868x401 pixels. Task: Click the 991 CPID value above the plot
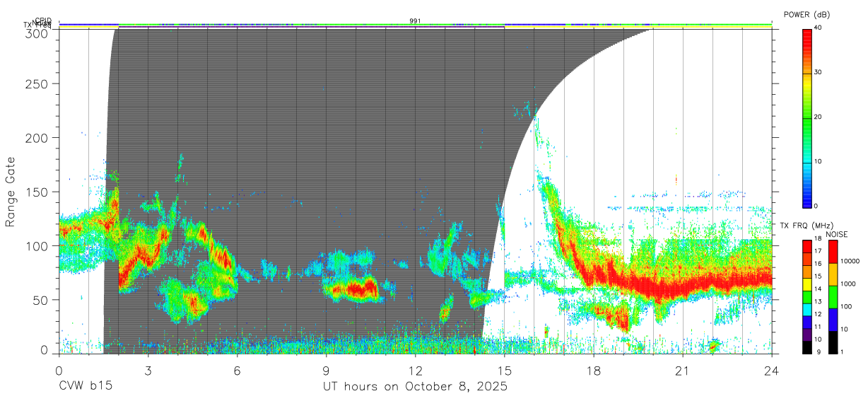coord(415,21)
